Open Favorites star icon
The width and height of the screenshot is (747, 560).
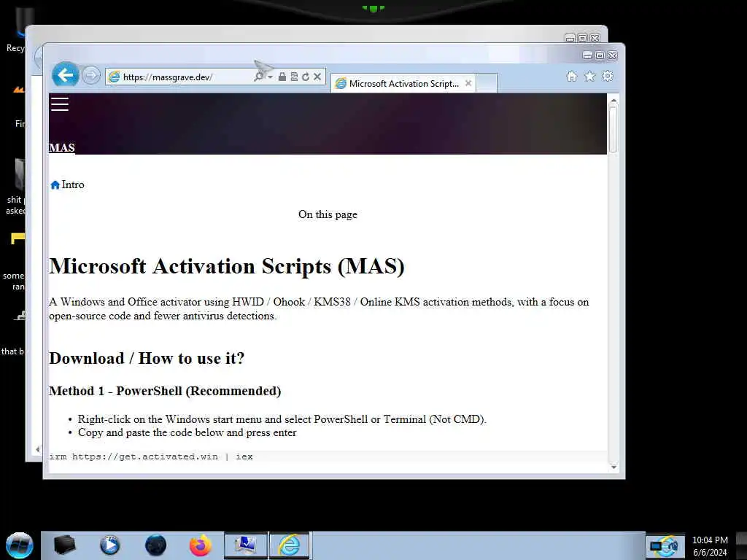589,76
